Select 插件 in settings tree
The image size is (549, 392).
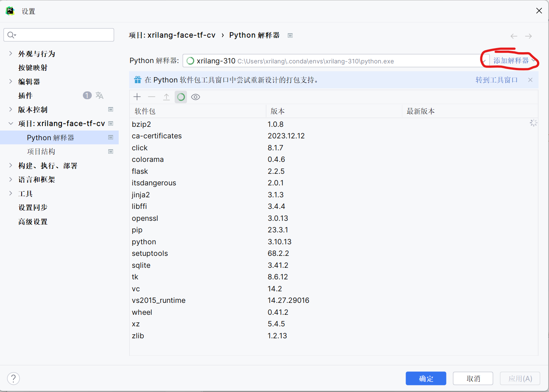(x=25, y=95)
